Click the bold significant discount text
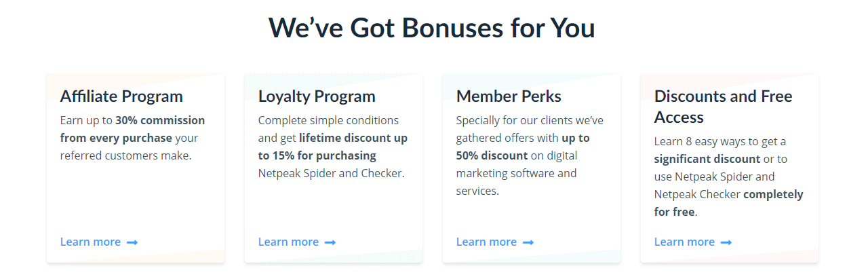Image resolution: width=868 pixels, height=279 pixels. click(x=707, y=159)
